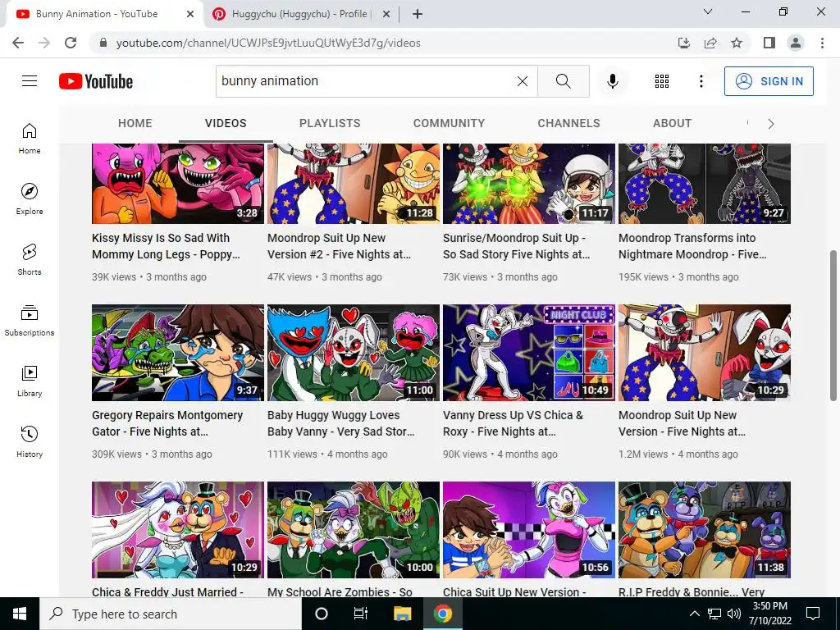
Task: Click the 10:00 School Zombies thumbnail
Action: 354,529
